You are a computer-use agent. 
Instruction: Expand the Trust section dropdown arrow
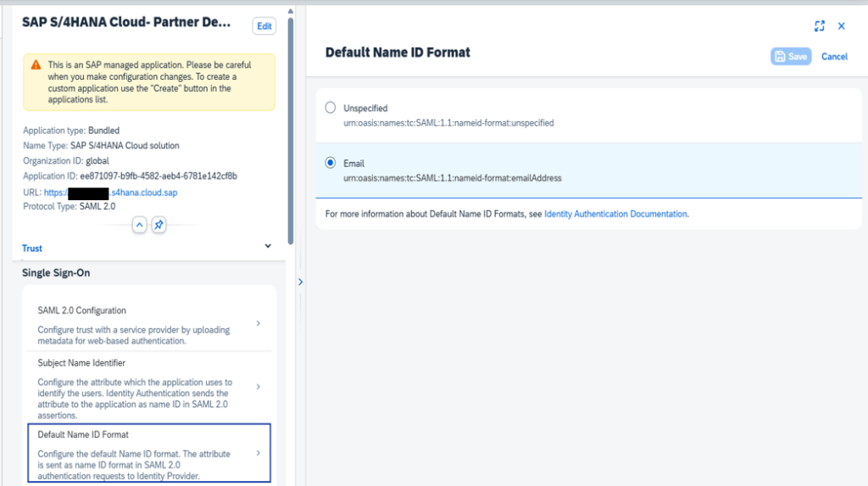268,247
